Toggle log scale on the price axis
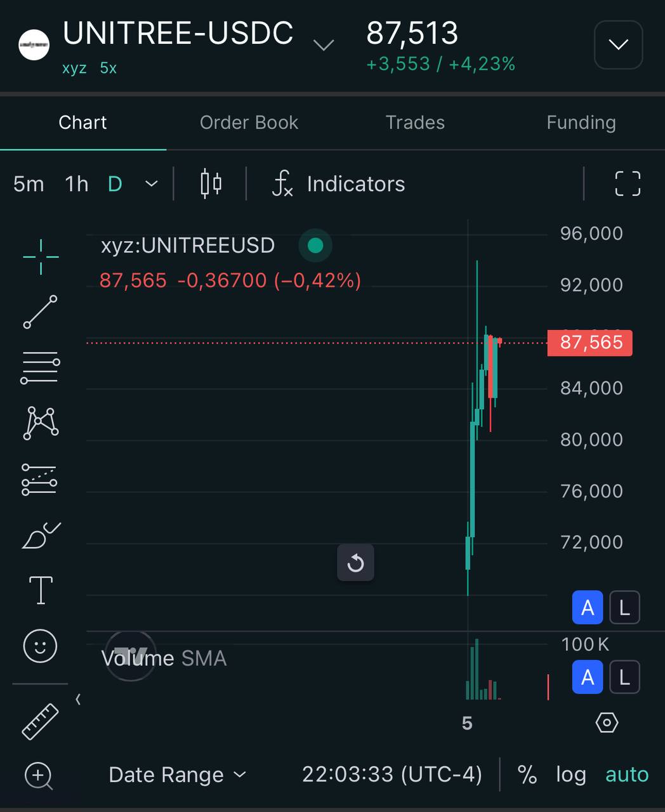 coord(570,775)
